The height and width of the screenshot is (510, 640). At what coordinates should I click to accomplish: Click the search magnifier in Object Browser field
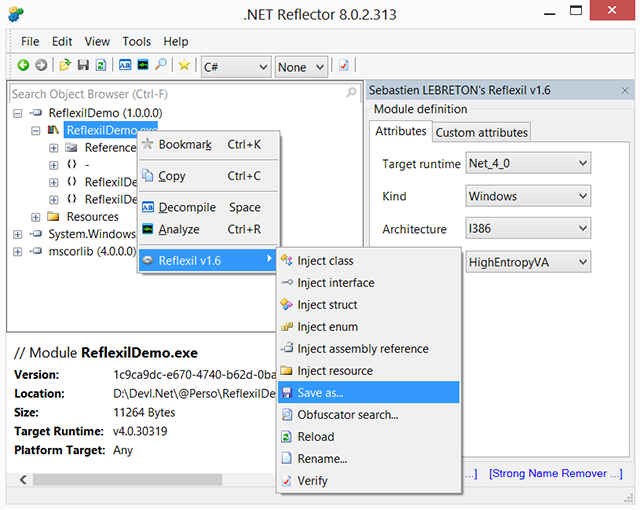(351, 93)
